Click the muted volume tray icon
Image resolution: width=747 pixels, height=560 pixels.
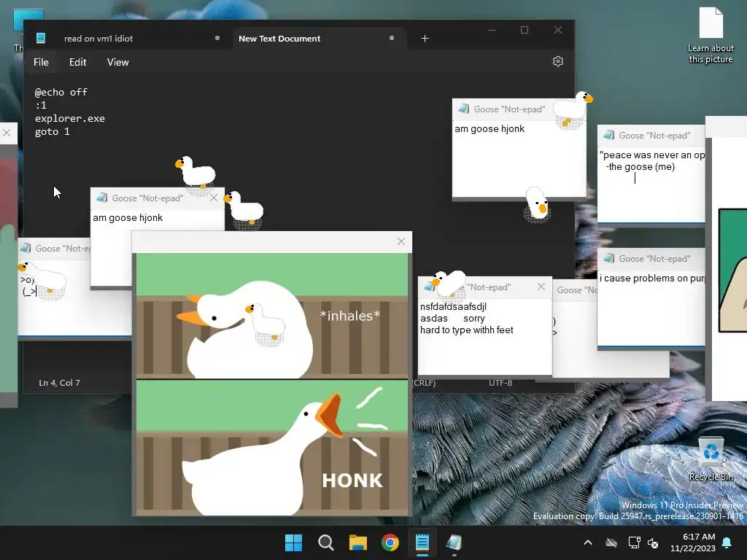653,542
